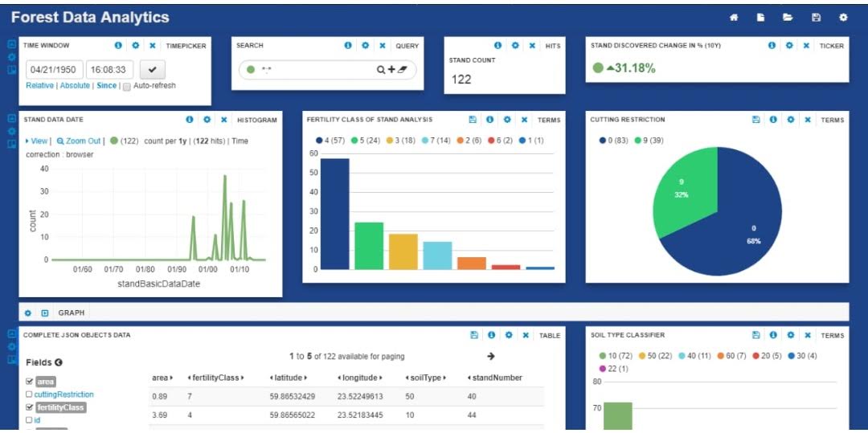Edit the 16:08:33 time field
This screenshot has height=433, width=868.
tap(109, 70)
